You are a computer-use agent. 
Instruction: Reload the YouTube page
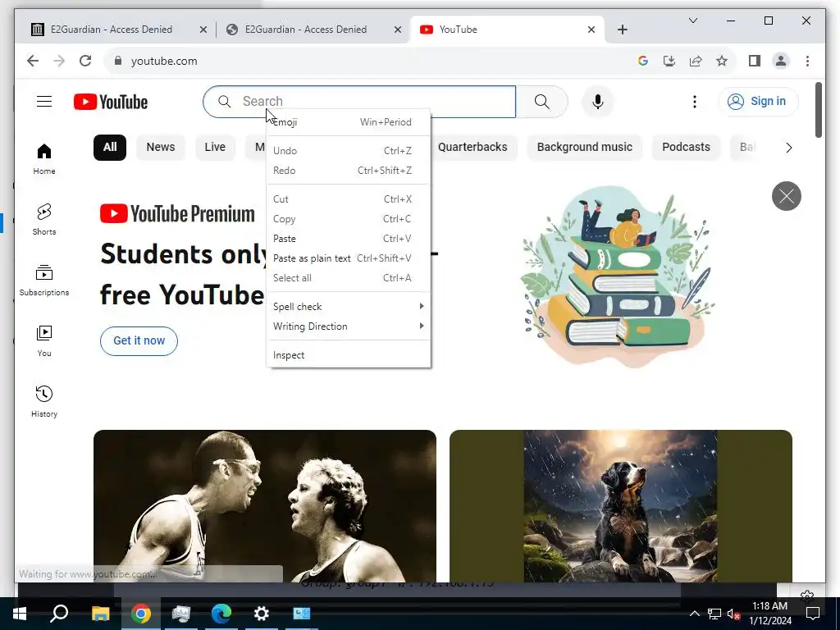pos(85,61)
